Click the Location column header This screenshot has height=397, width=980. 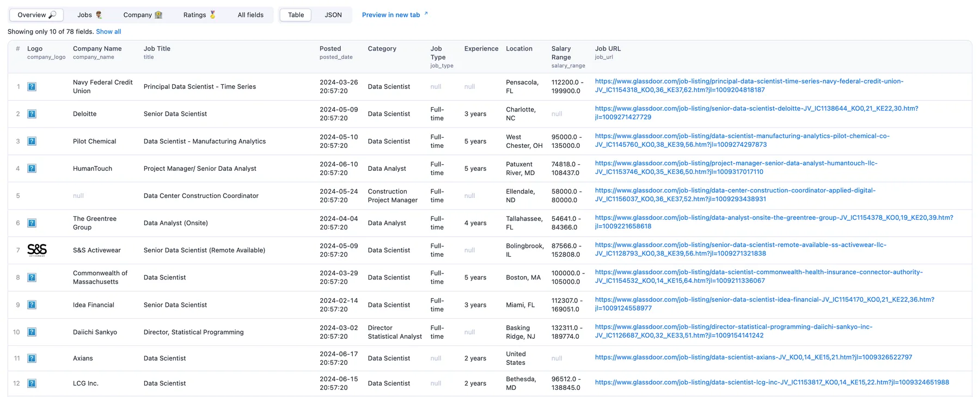tap(519, 48)
